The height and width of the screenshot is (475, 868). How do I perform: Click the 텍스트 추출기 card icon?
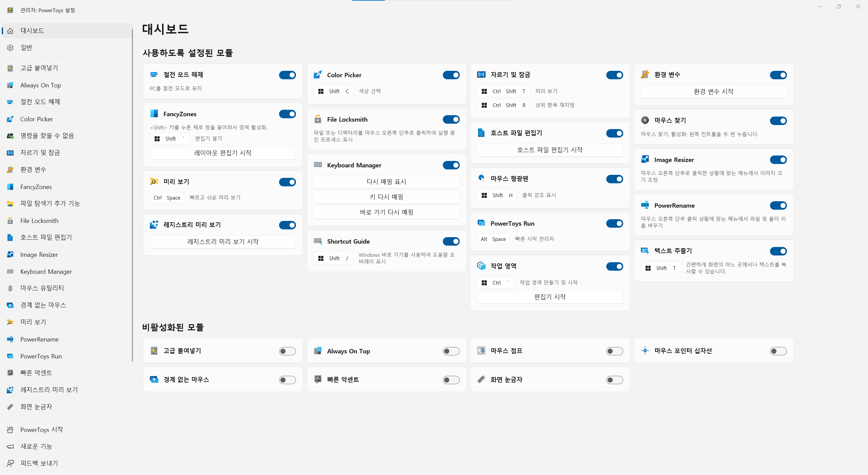(645, 251)
